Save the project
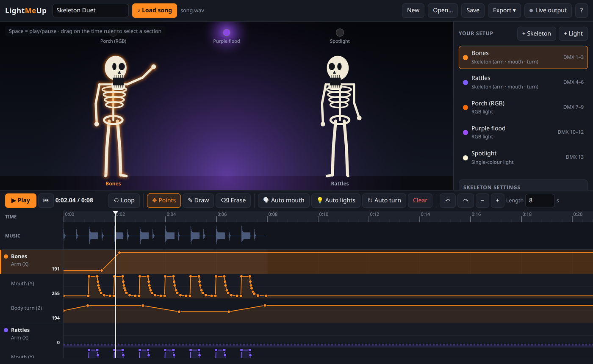This screenshot has width=593, height=364. [x=473, y=10]
